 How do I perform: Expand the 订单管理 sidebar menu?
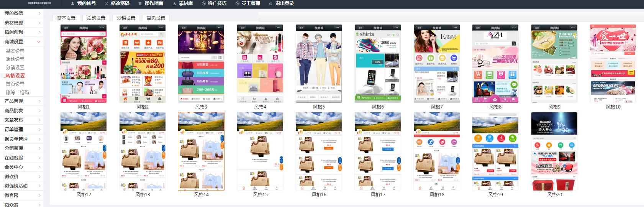pos(21,130)
